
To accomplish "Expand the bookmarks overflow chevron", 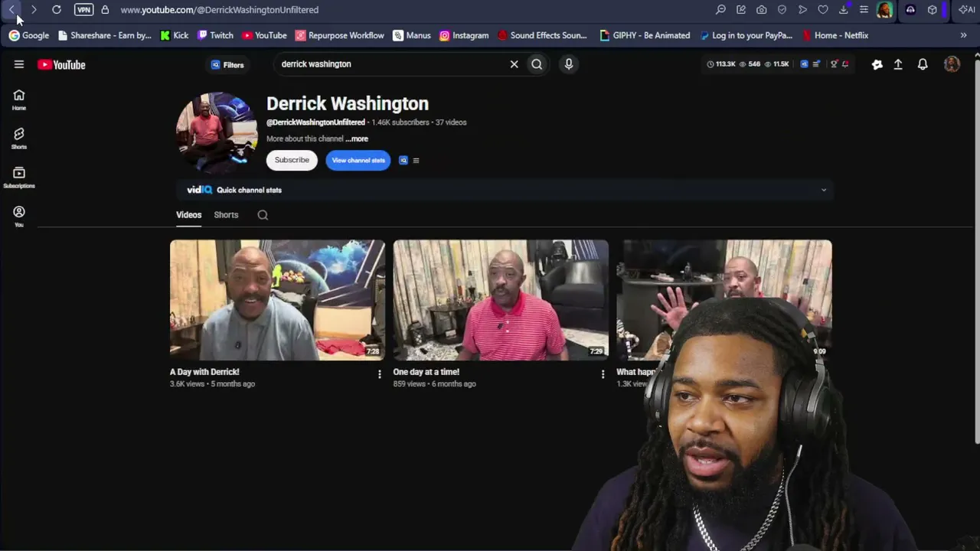I will click(963, 35).
